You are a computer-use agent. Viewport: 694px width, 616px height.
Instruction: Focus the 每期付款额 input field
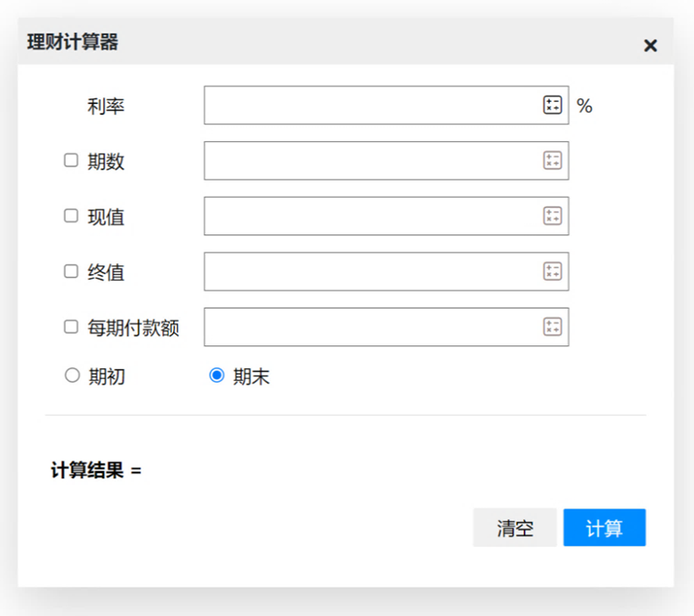387,327
